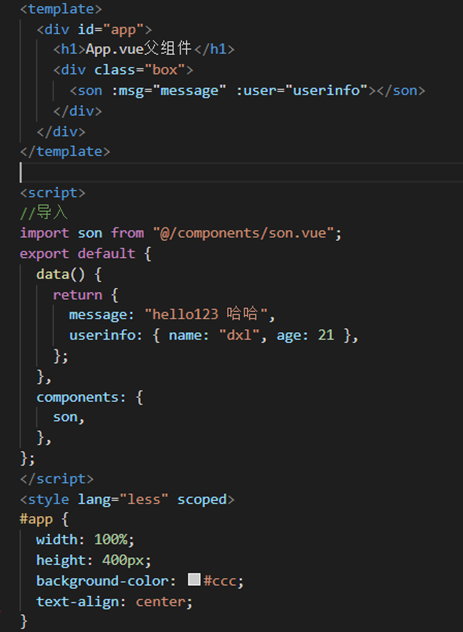Click the export default statement
Screen dimensions: 463x632
coord(77,254)
